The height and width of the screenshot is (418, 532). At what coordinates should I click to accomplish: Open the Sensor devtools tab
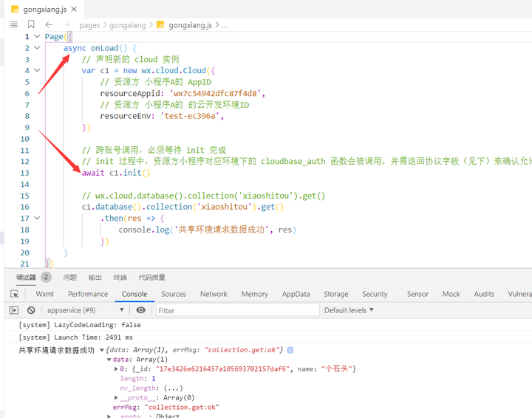click(x=417, y=294)
